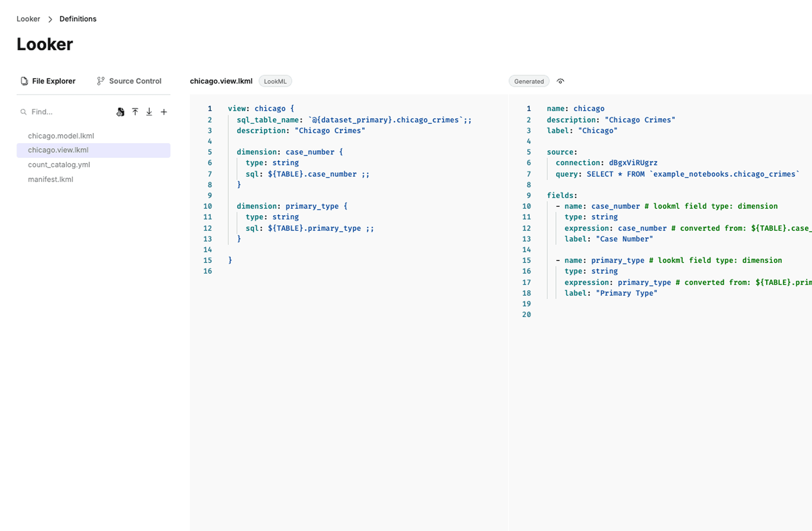Switch to the Source Control tab
Screen dimensions: 812x531
pos(129,81)
